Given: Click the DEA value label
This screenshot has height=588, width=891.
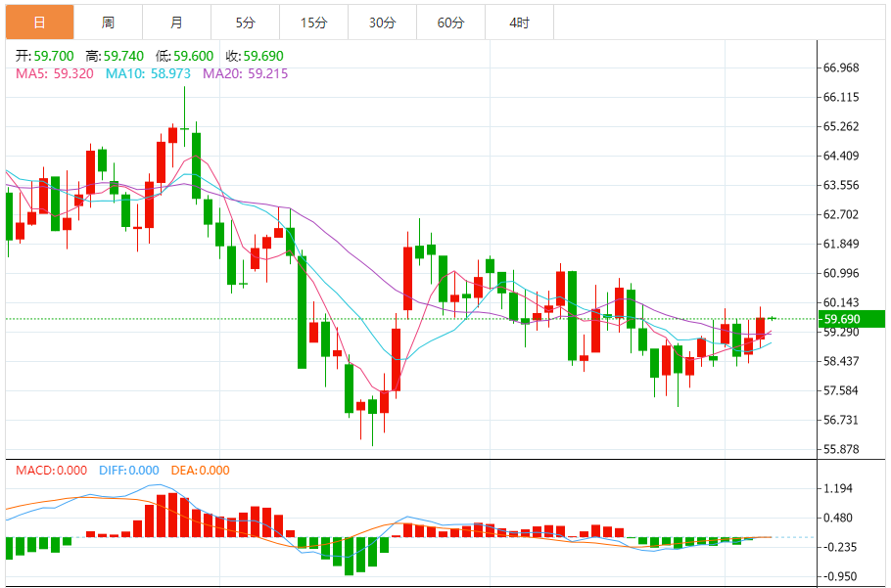Looking at the screenshot, I should [x=200, y=471].
